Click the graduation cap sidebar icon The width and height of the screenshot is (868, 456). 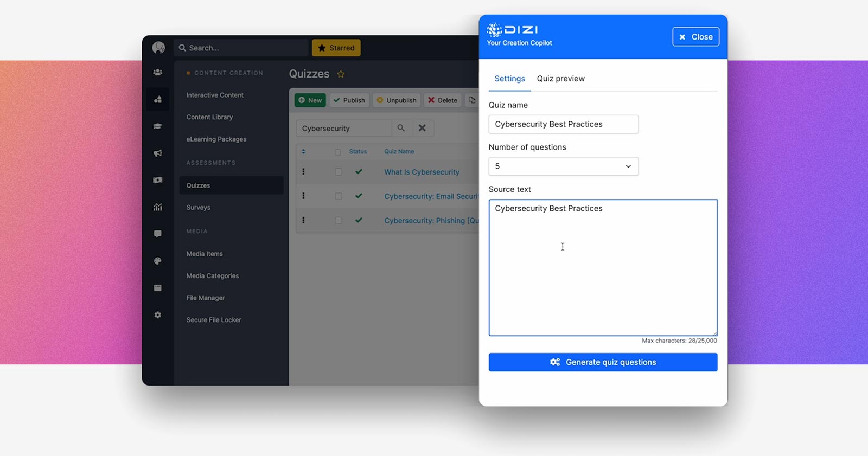pos(157,126)
